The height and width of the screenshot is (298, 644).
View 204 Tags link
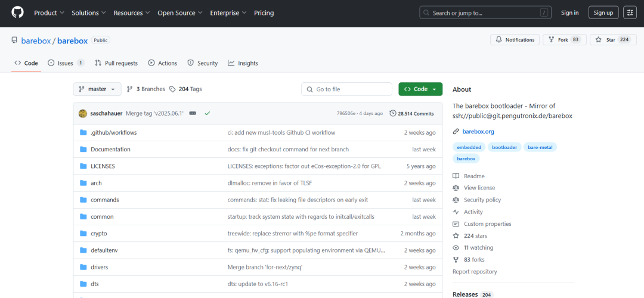point(185,89)
